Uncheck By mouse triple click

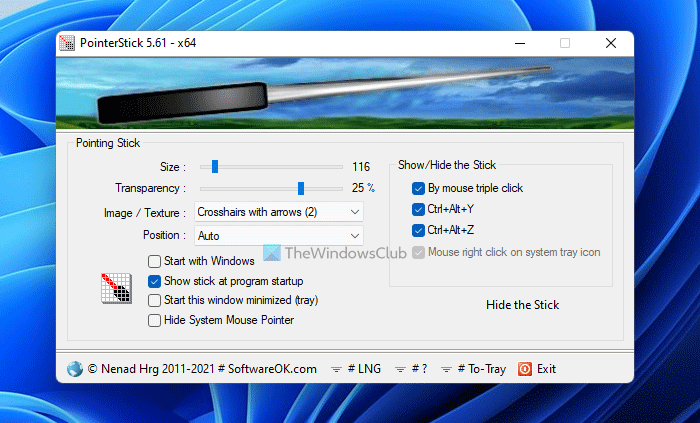418,188
